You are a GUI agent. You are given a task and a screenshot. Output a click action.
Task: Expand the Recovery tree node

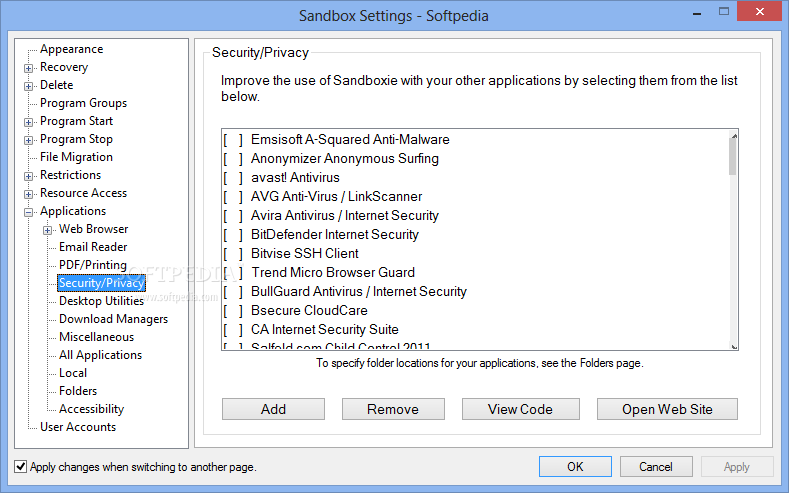point(29,68)
